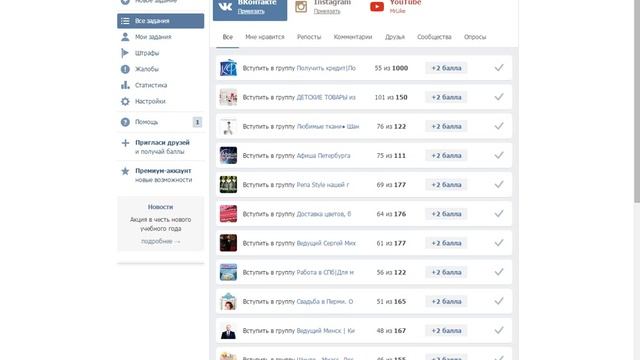The width and height of the screenshot is (640, 360).
Task: Switch to the Комментарии tab
Action: (353, 37)
